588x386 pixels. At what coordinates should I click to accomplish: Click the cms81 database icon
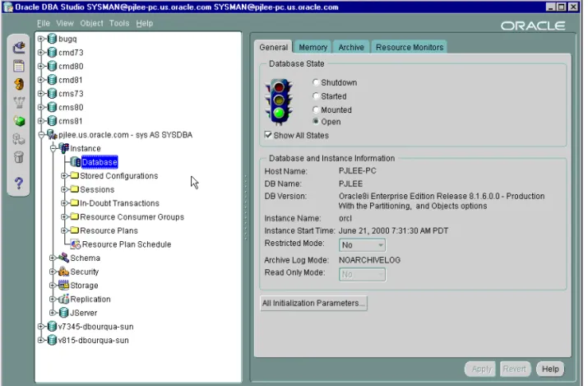pos(53,121)
